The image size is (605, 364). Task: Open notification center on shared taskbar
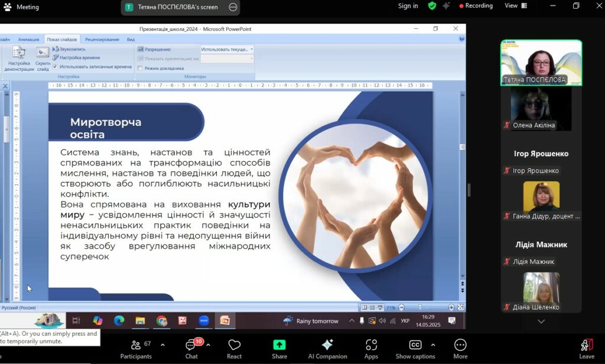(452, 321)
